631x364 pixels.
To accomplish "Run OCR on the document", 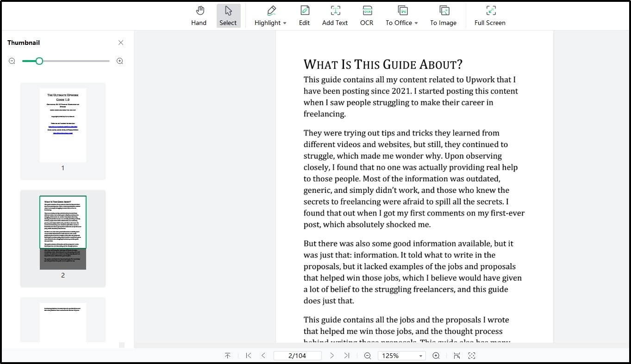I will [367, 16].
